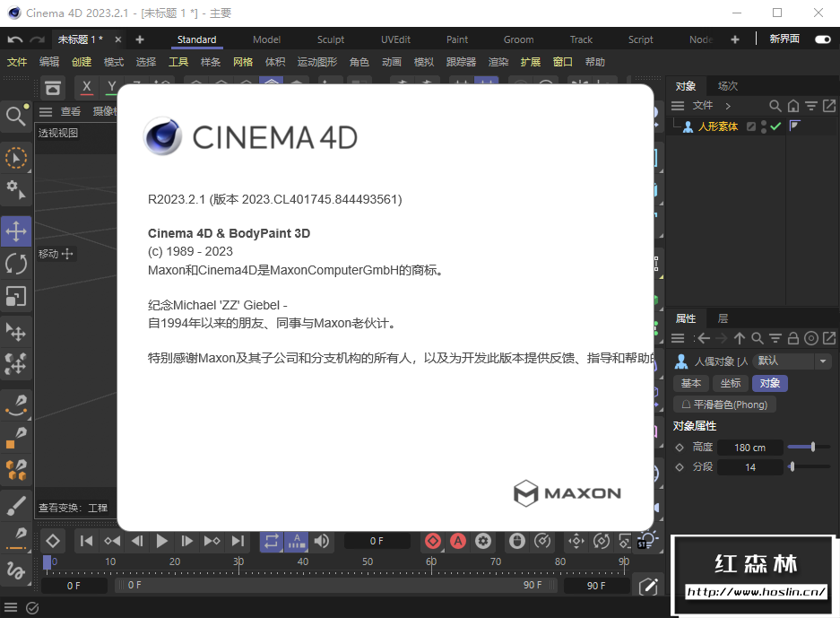Jump to the start of the timeline

click(86, 541)
